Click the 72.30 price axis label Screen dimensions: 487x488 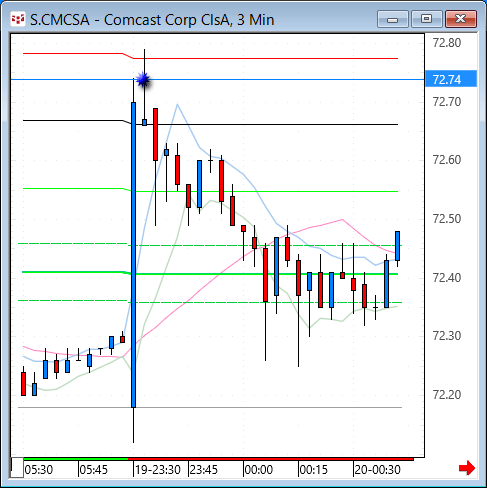[x=447, y=336]
